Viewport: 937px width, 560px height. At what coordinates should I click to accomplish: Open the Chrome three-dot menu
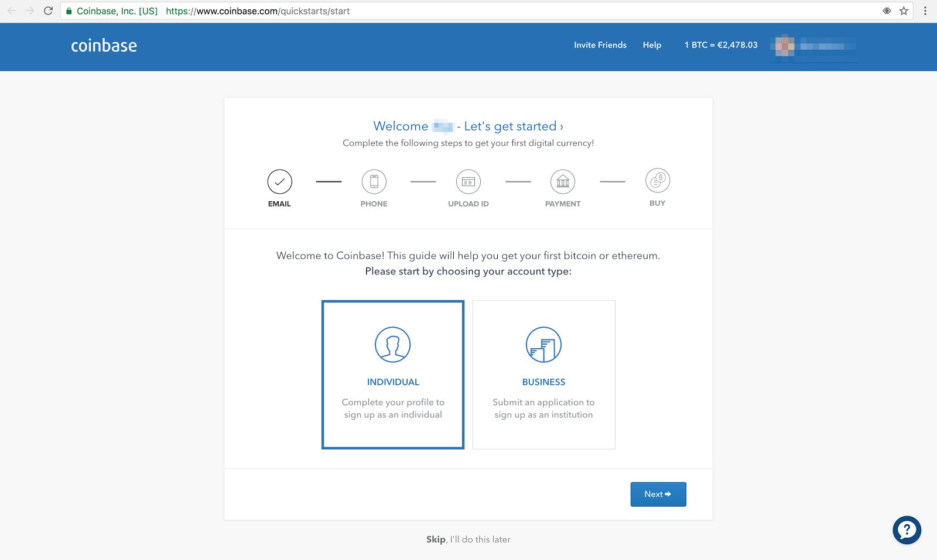pos(925,11)
